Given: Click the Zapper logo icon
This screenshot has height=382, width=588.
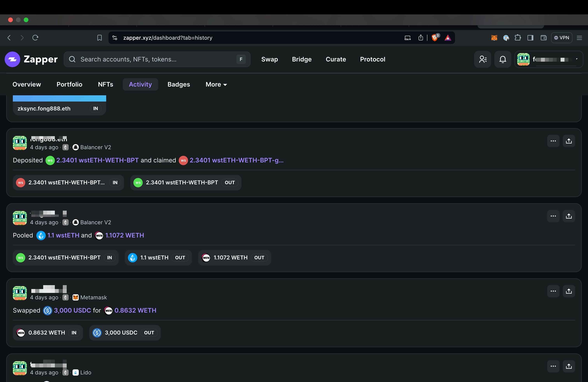Looking at the screenshot, I should point(12,59).
